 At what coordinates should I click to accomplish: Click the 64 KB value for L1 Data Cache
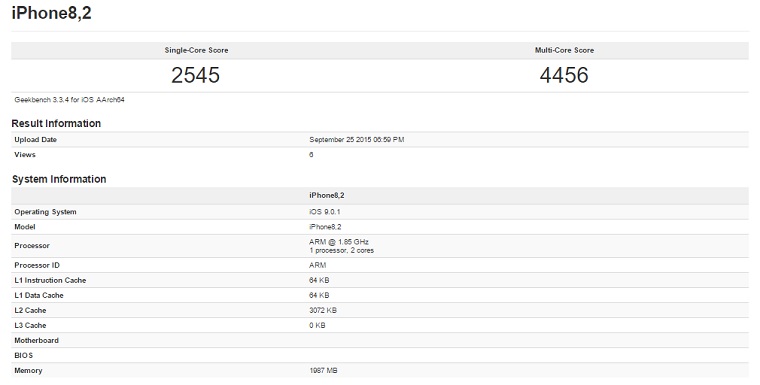pos(319,295)
